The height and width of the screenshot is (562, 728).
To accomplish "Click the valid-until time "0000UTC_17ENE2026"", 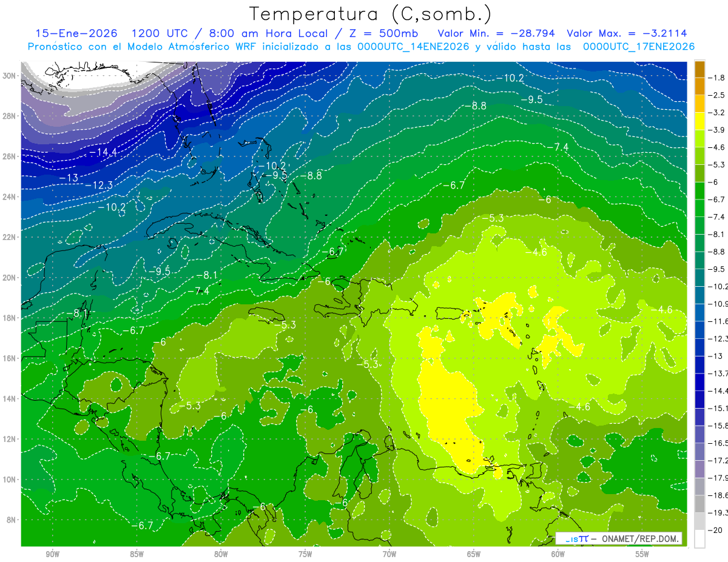I will click(x=638, y=47).
